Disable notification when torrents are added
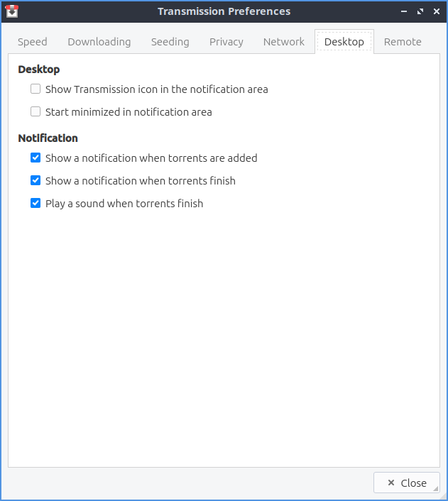The width and height of the screenshot is (448, 501). (x=35, y=158)
